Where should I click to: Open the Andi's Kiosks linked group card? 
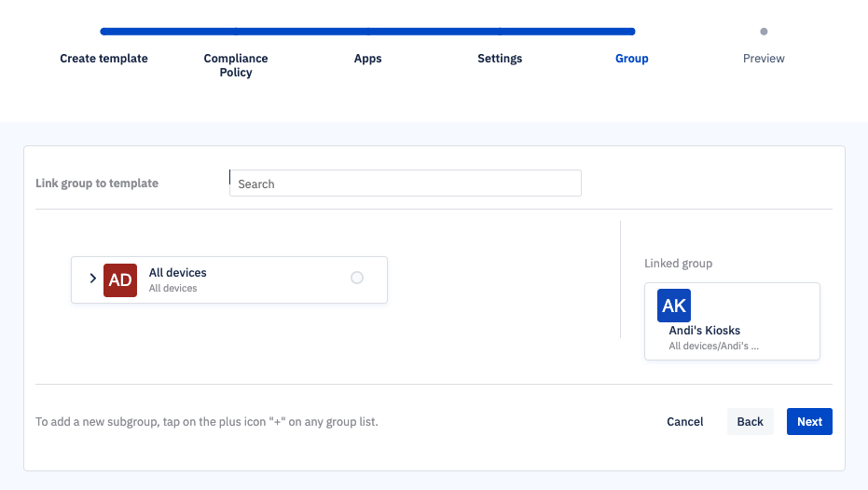tap(732, 321)
